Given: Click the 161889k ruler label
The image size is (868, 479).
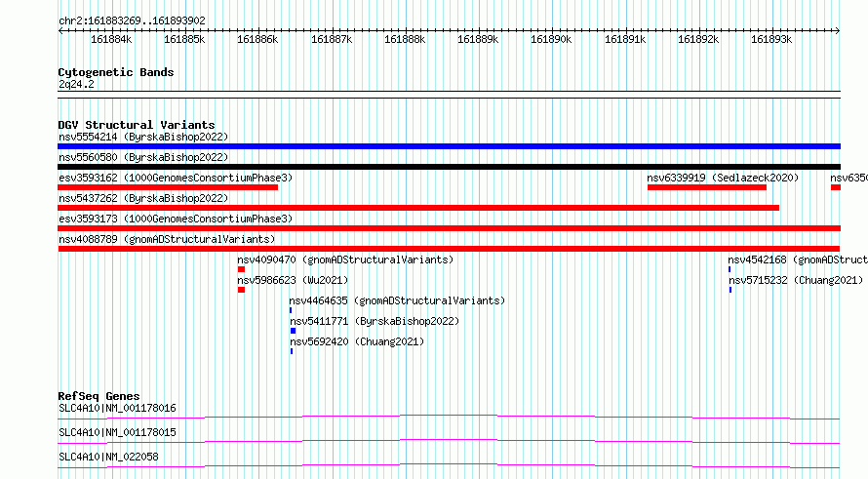Looking at the screenshot, I should tap(478, 39).
